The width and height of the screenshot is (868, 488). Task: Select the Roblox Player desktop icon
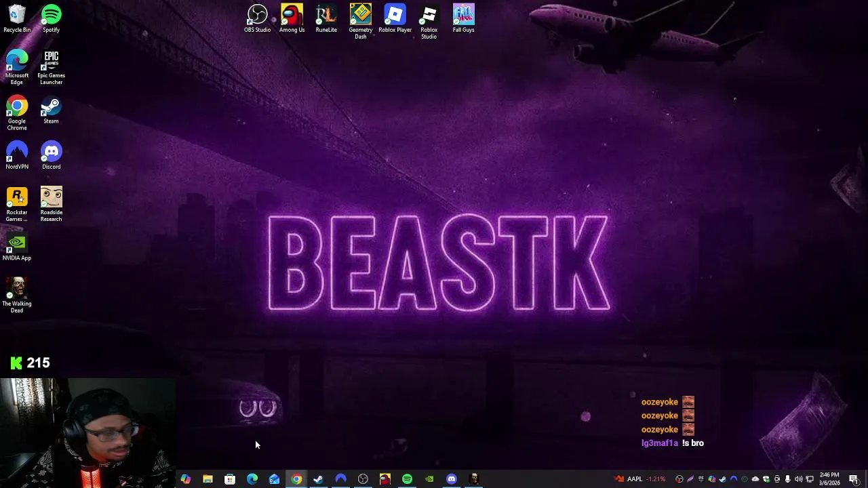[395, 18]
